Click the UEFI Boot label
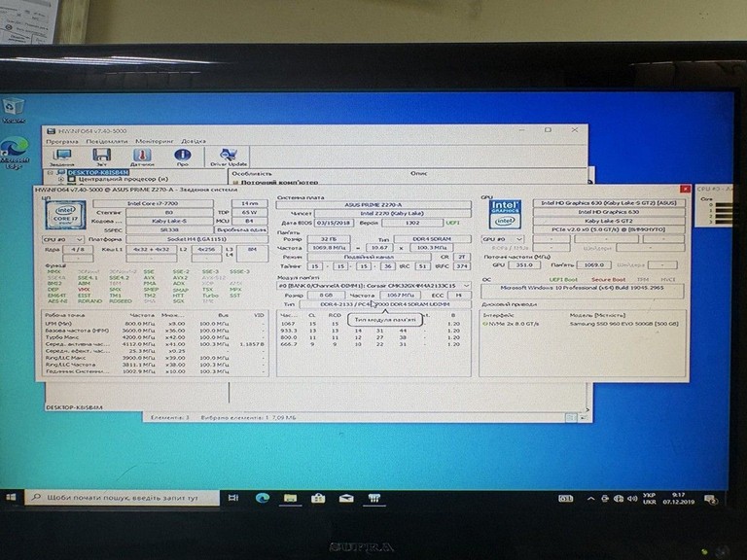The height and width of the screenshot is (560, 747). pyautogui.click(x=563, y=280)
